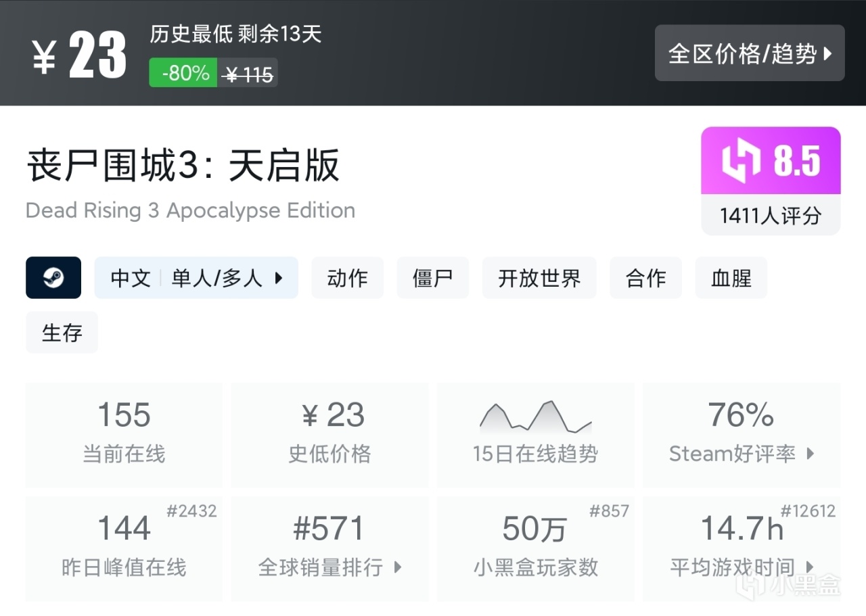Toggle the 动作 genre tag
The width and height of the screenshot is (866, 616).
pos(347,277)
